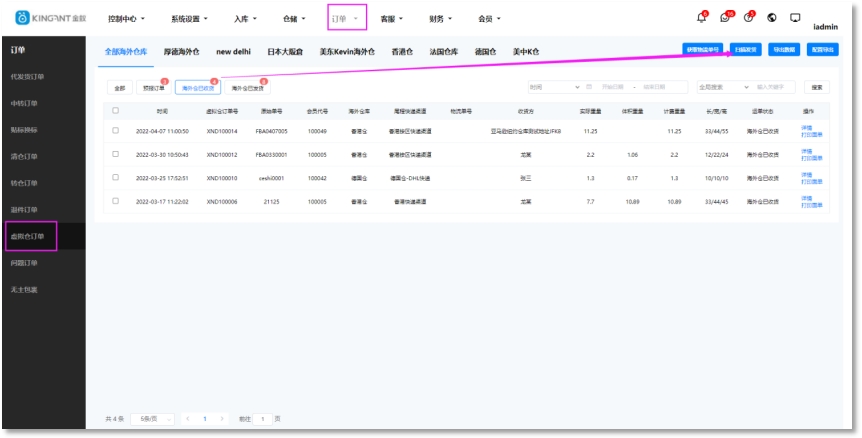This screenshot has width=862, height=438.
Task: Expand the 控制中心 menu
Action: pos(126,19)
